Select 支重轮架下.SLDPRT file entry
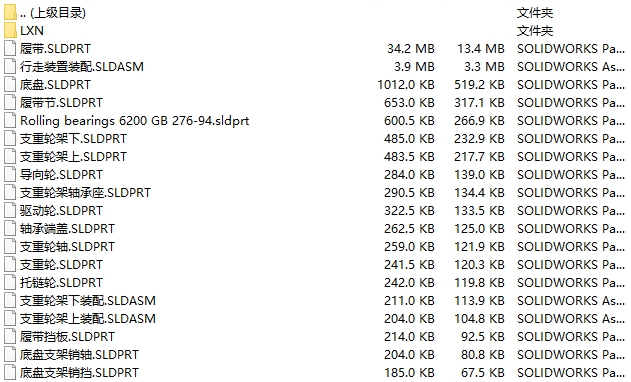Image resolution: width=631 pixels, height=382 pixels. (x=73, y=138)
